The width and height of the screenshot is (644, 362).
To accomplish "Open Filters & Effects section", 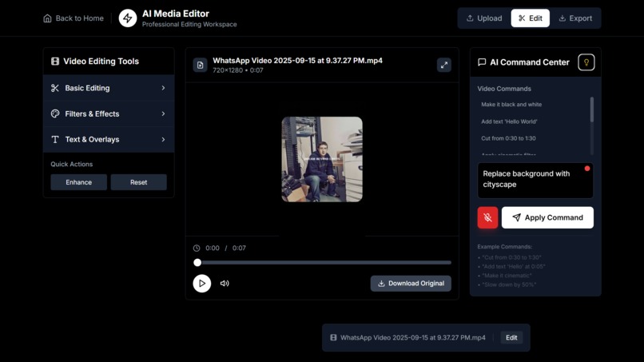I will coord(109,113).
